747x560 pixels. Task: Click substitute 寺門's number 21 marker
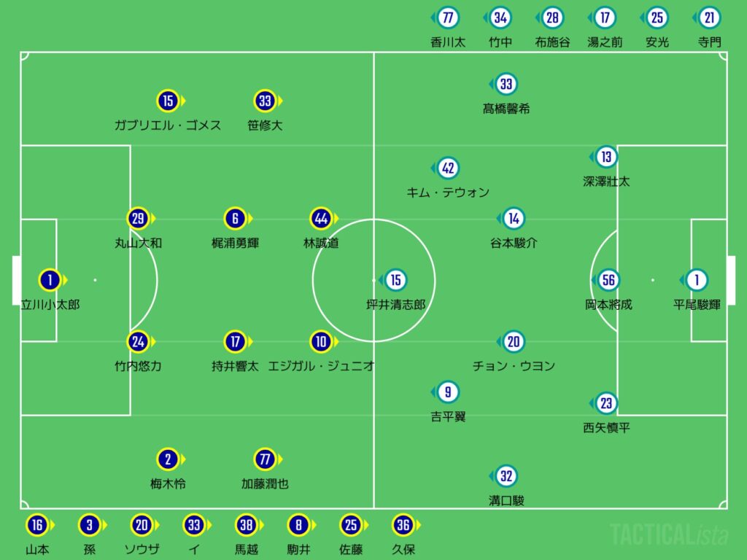pos(709,17)
